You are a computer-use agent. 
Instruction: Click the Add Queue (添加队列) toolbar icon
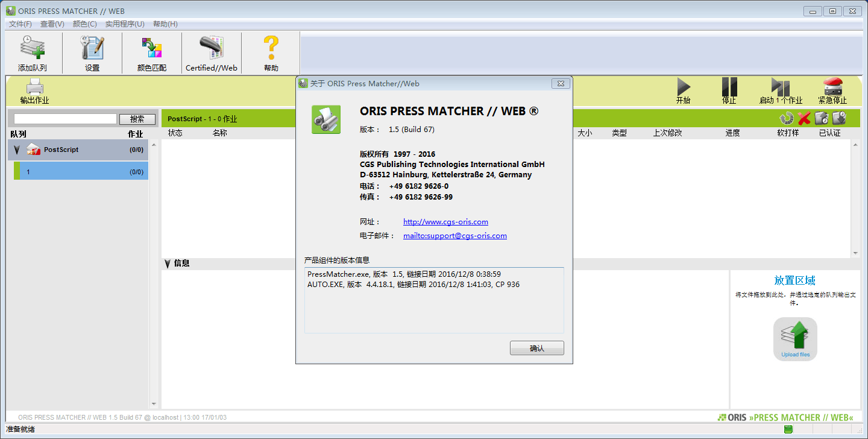tap(33, 48)
